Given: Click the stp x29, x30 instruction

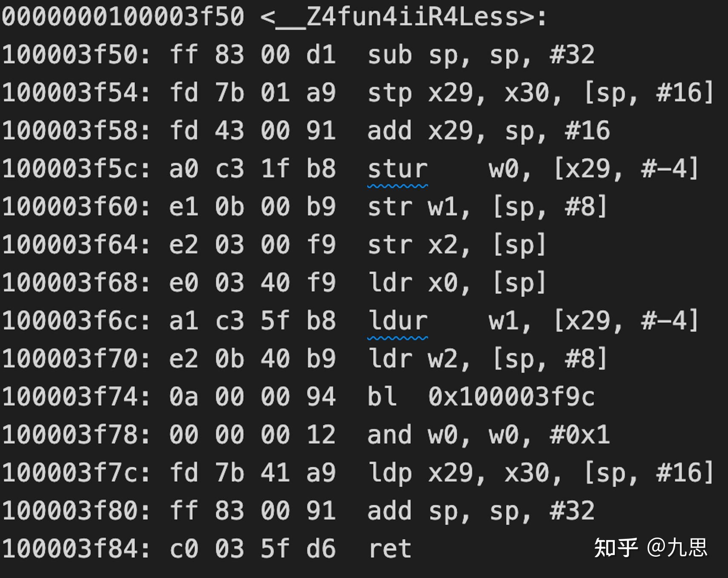Looking at the screenshot, I should coord(540,93).
